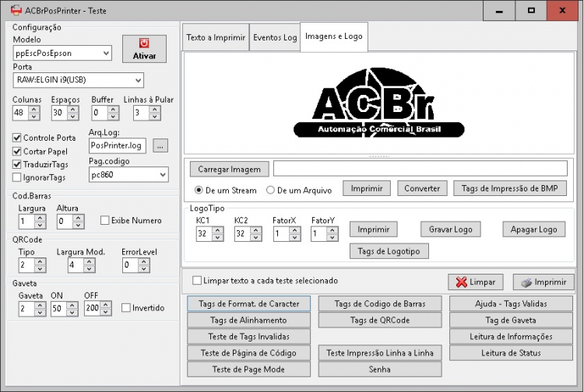The image size is (584, 392).
Task: Click Tags de Alinhamento button
Action: point(249,320)
